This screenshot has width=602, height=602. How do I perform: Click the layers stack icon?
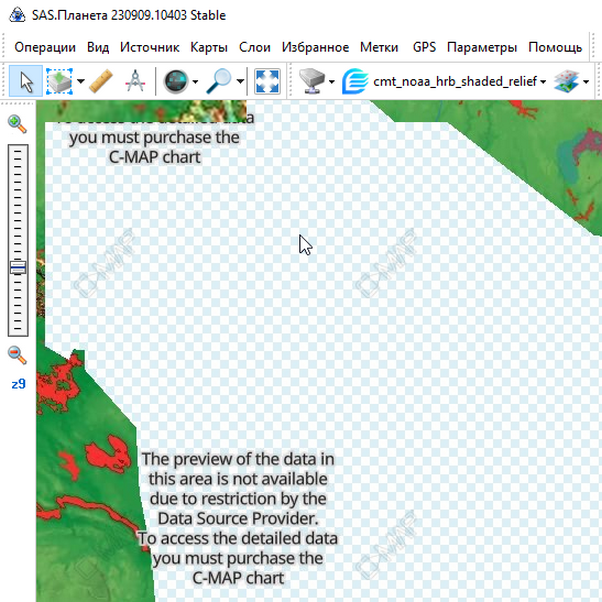[x=566, y=81]
